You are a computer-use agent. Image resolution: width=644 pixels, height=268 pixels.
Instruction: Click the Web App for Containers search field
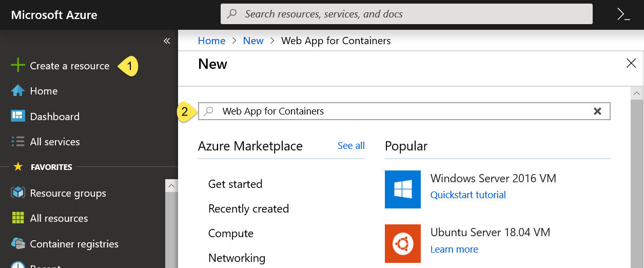404,111
